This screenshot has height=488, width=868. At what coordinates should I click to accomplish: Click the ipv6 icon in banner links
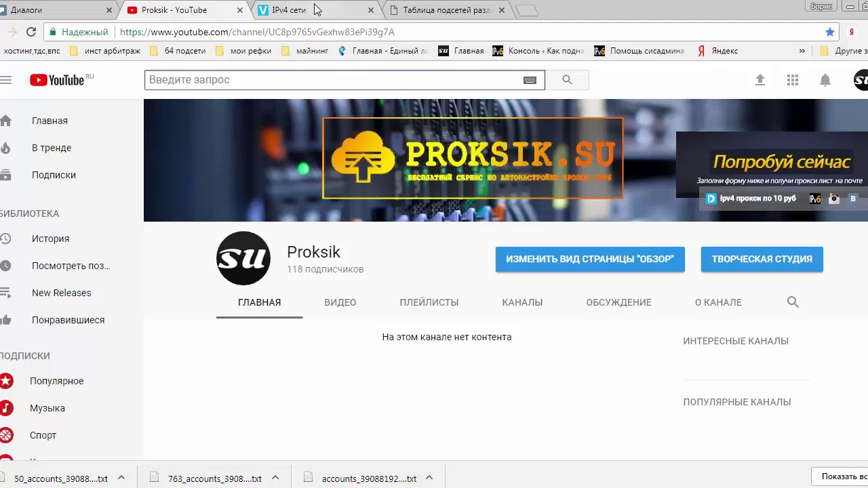point(815,199)
